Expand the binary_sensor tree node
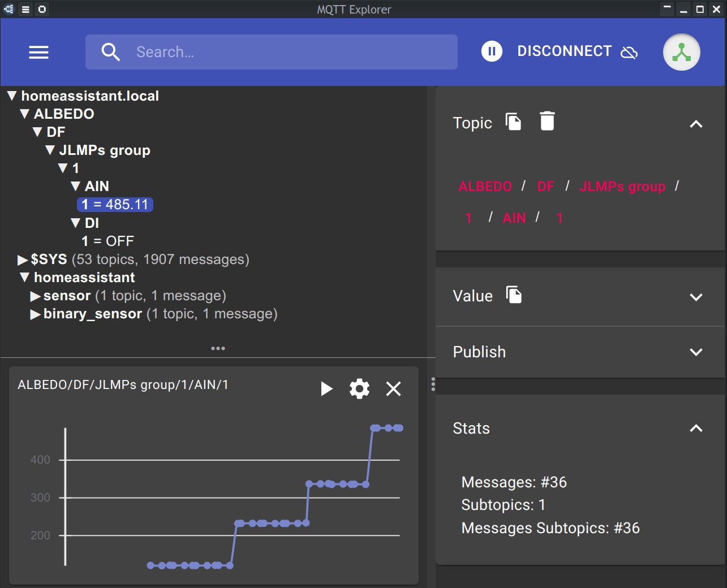Screen dimensions: 727x588 (x=35, y=314)
